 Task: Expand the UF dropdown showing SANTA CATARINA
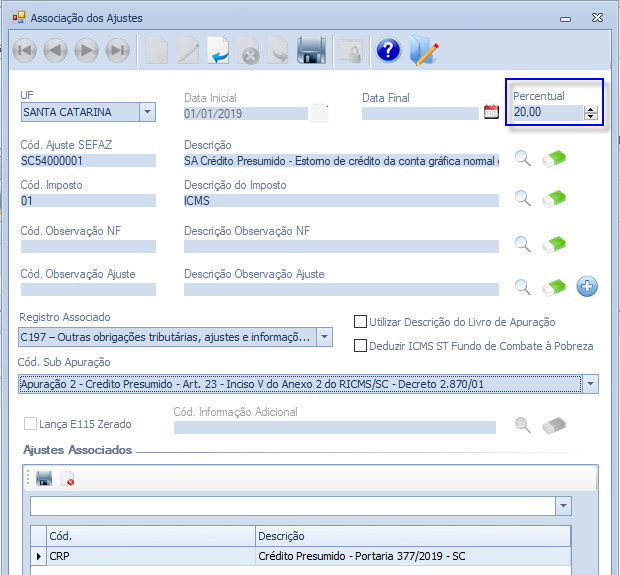147,112
